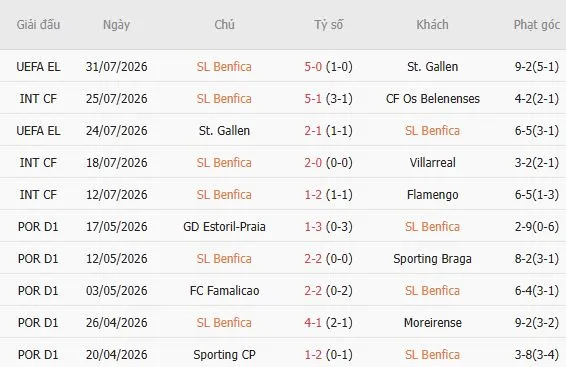
Task: Click the St. Gallen away team on 31/07/2026
Action: tap(432, 67)
